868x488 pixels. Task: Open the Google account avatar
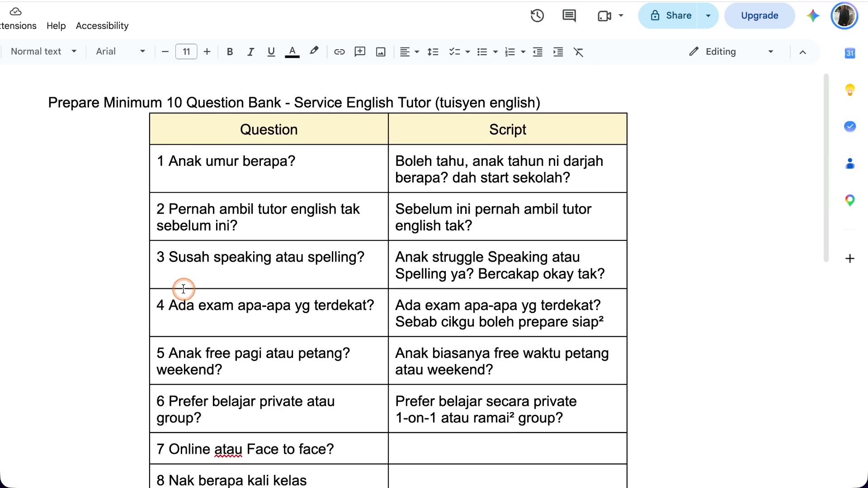tap(844, 16)
